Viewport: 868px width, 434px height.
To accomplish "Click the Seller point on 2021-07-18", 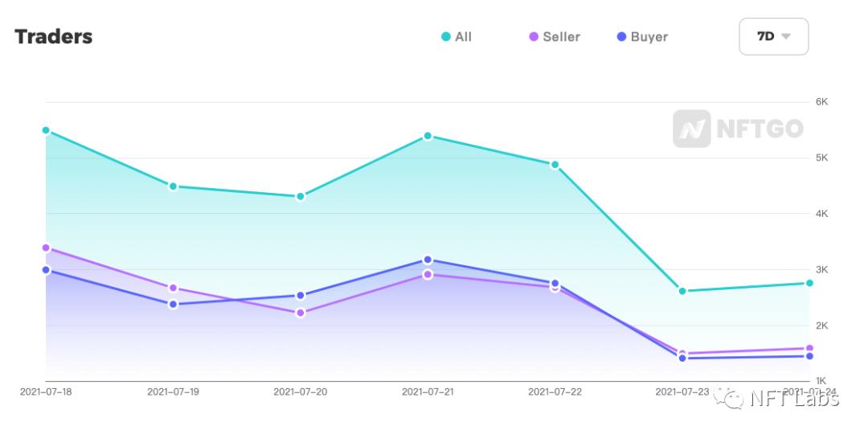I will tap(46, 248).
